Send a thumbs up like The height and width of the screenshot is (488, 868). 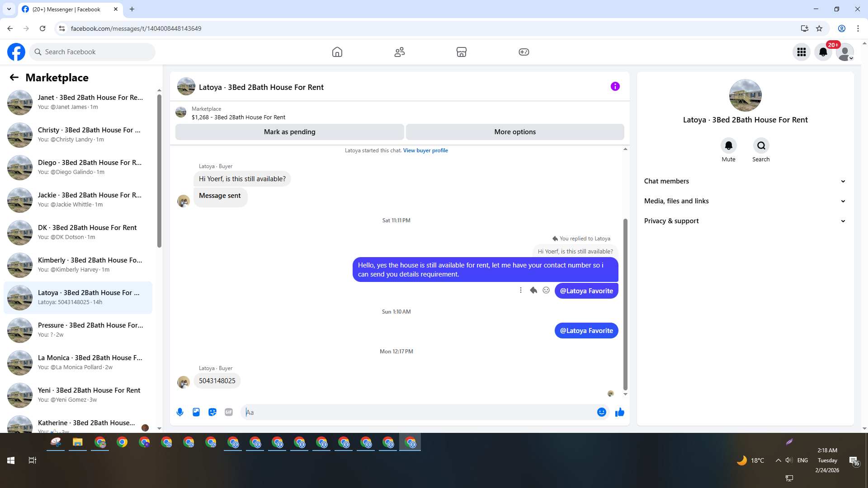click(x=619, y=412)
